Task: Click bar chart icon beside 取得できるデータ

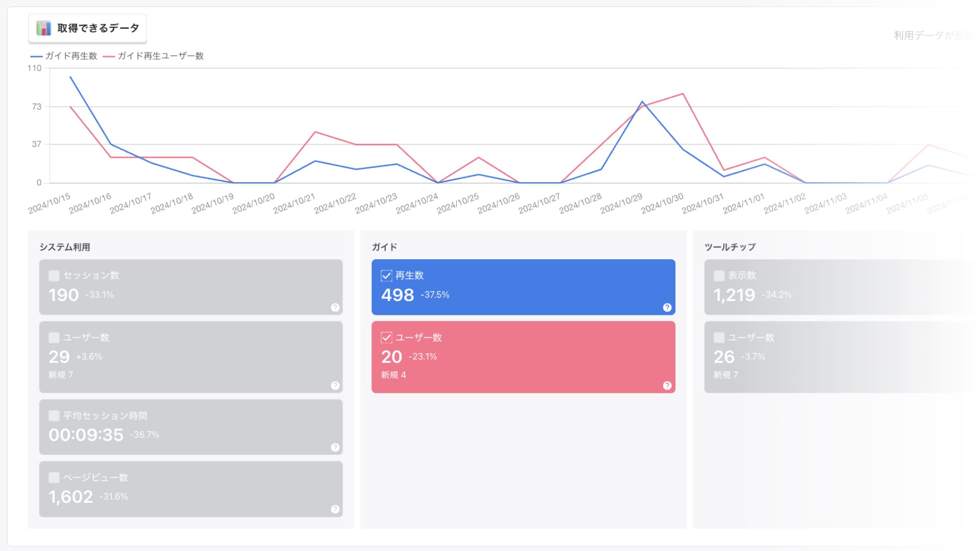Action: pos(44,28)
